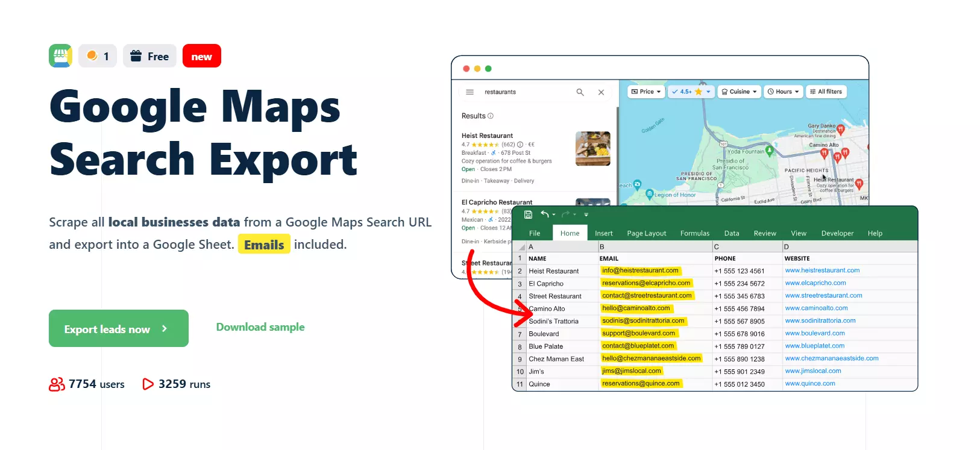
Task: Toggle the 4.5+ star rating filter
Action: (x=691, y=92)
